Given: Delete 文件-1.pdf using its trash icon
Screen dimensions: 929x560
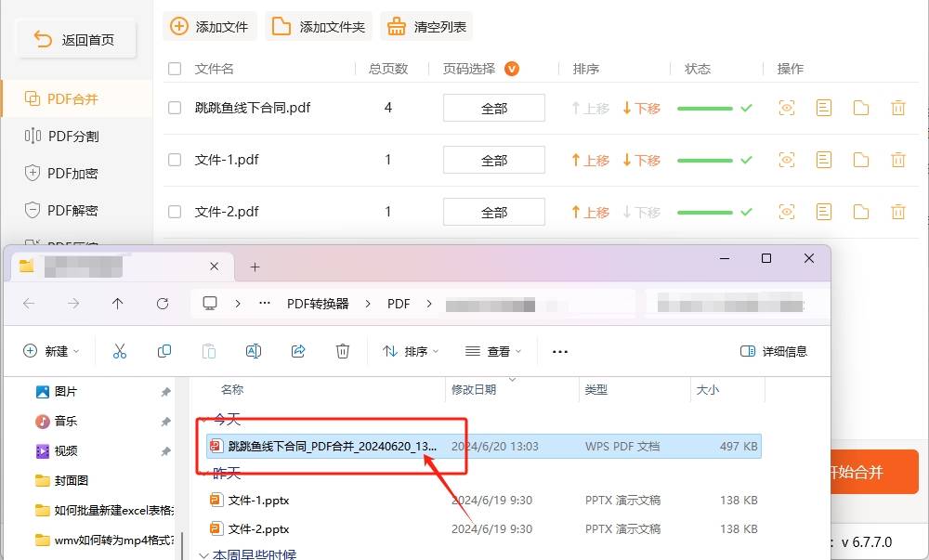Looking at the screenshot, I should pos(897,161).
